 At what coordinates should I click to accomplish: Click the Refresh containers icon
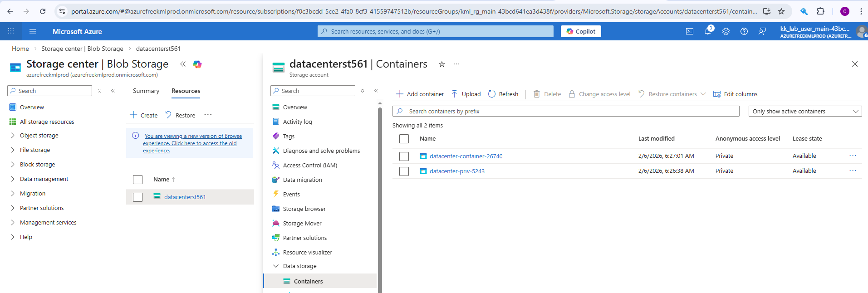[x=492, y=94]
